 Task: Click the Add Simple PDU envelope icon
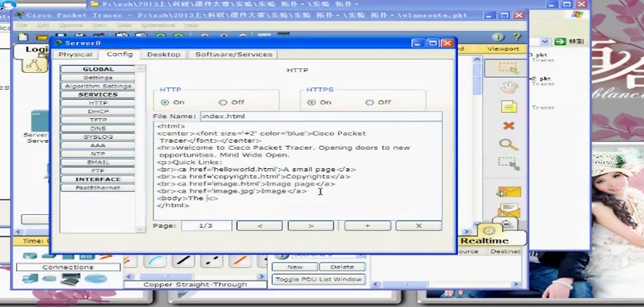point(509,192)
